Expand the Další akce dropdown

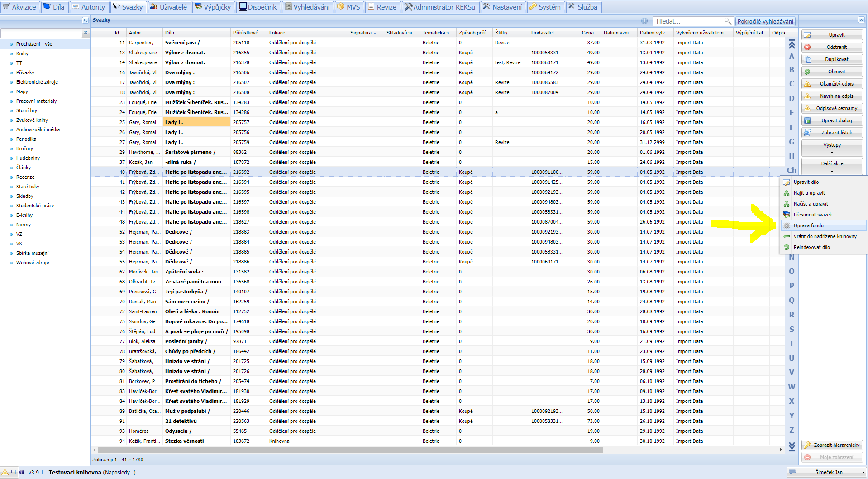click(x=832, y=166)
